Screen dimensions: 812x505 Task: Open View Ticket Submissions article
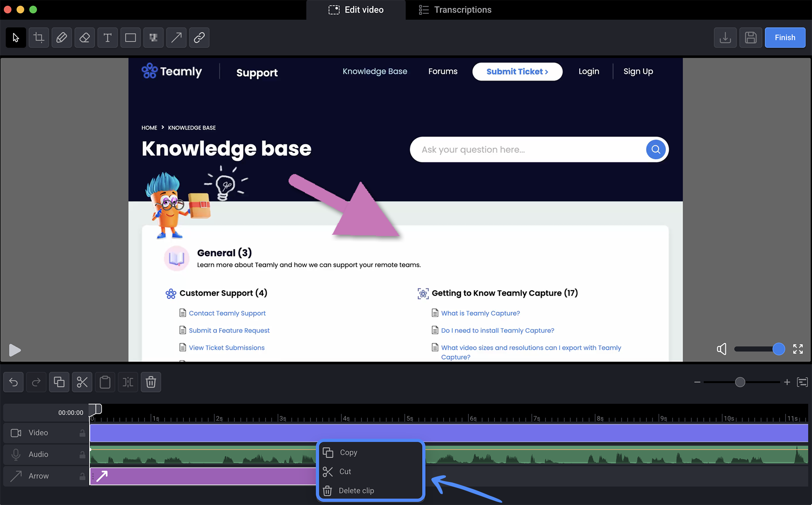point(227,348)
